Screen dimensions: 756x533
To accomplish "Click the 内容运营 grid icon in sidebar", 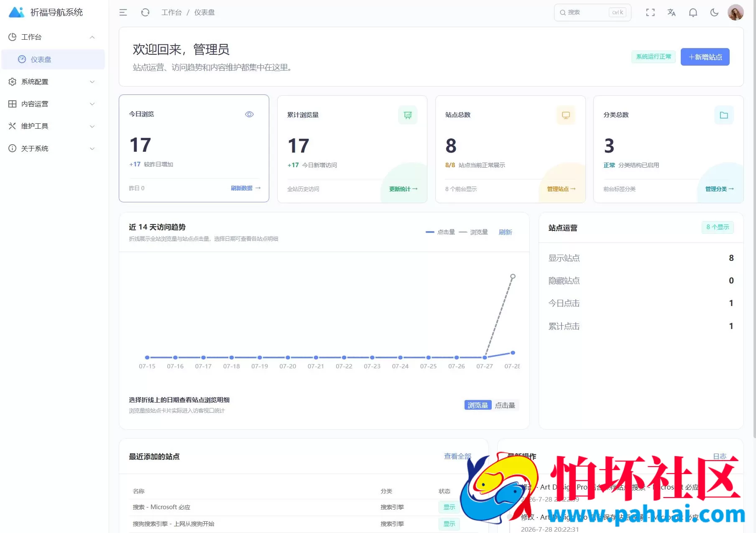I will (x=13, y=104).
